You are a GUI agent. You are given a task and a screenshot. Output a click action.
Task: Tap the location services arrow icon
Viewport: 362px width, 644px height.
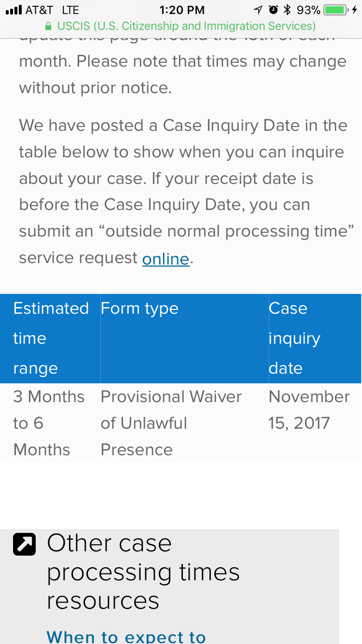point(259,10)
